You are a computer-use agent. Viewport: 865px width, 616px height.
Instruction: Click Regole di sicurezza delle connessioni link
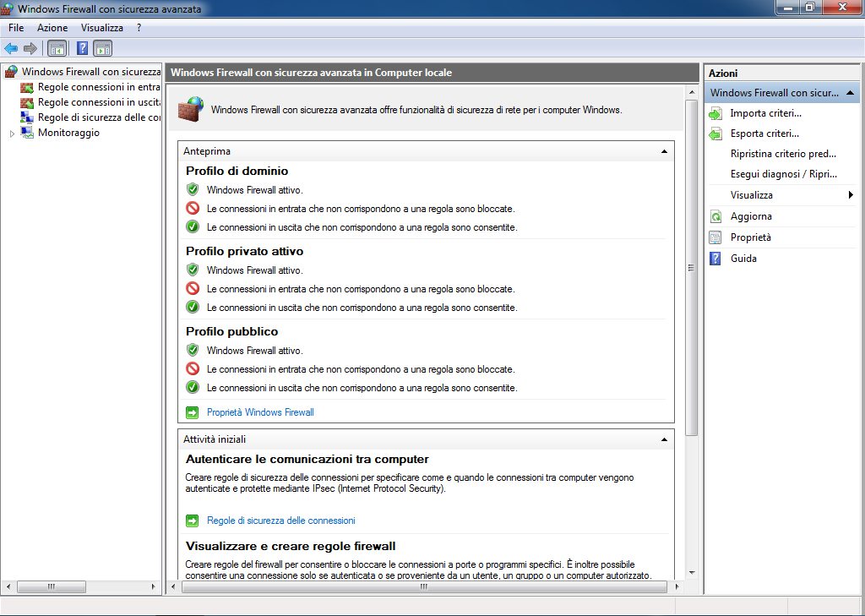click(x=280, y=521)
